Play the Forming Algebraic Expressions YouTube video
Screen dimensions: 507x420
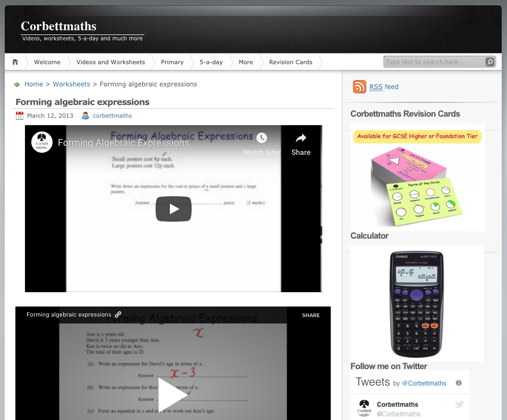173,208
